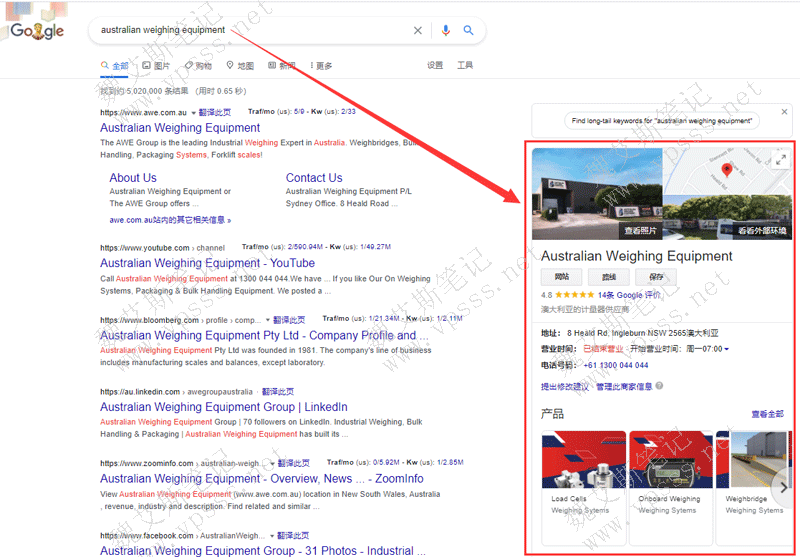The height and width of the screenshot is (557, 800).
Task: Open the LinkedIn Australian Weighing Equipment Group result
Action: point(223,407)
